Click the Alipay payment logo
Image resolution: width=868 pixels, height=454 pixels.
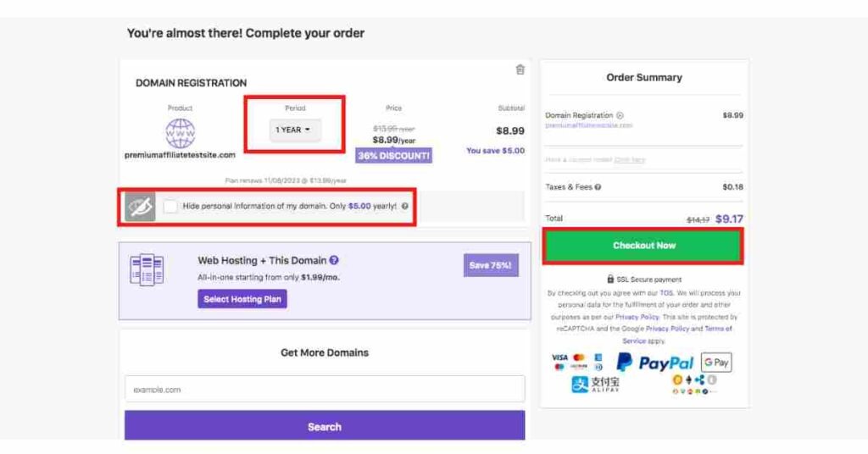(x=596, y=384)
